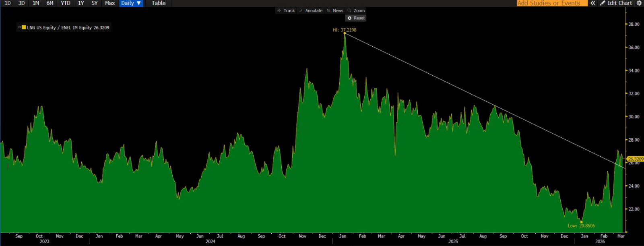Choose the 5Y time range
This screenshot has width=644, height=246.
click(x=94, y=3)
